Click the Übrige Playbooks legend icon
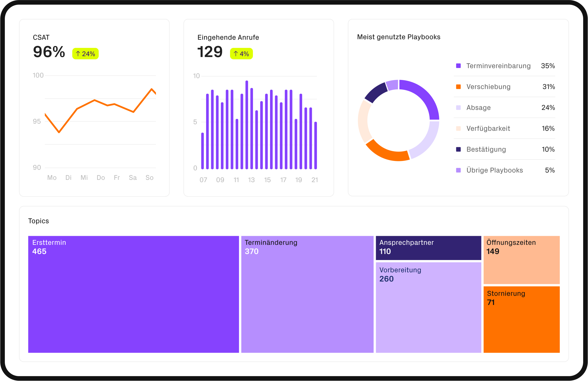This screenshot has width=588, height=381. click(x=458, y=170)
